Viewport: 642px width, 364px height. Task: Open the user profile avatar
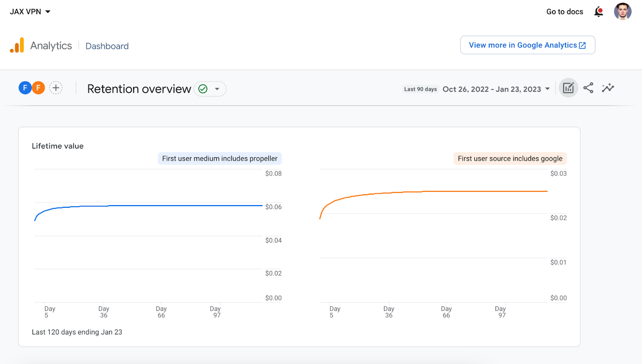click(x=623, y=12)
